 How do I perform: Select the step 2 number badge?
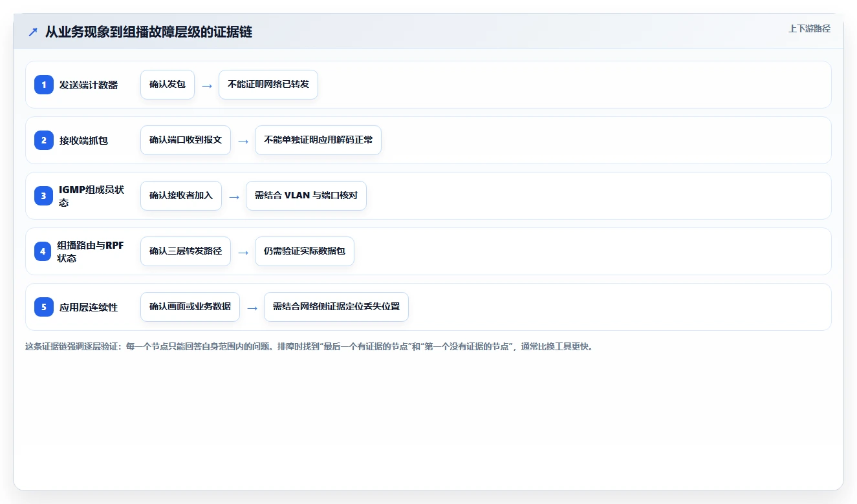coord(44,140)
